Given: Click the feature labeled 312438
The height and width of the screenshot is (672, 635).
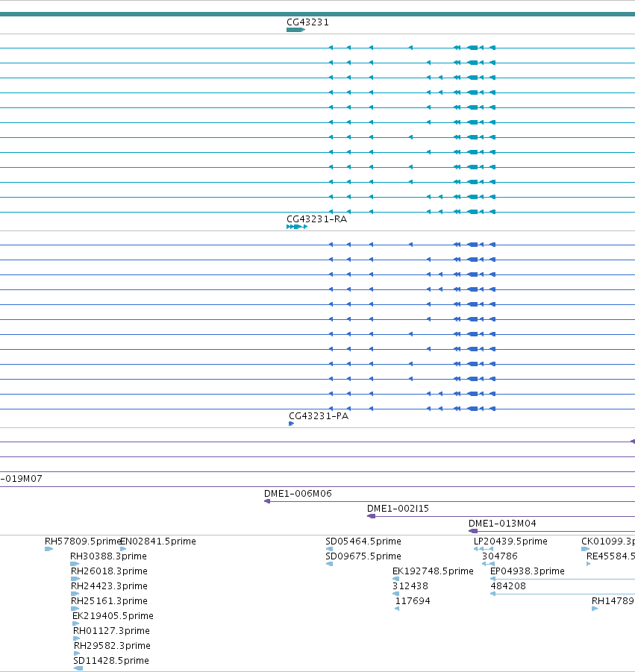Looking at the screenshot, I should [x=410, y=586].
